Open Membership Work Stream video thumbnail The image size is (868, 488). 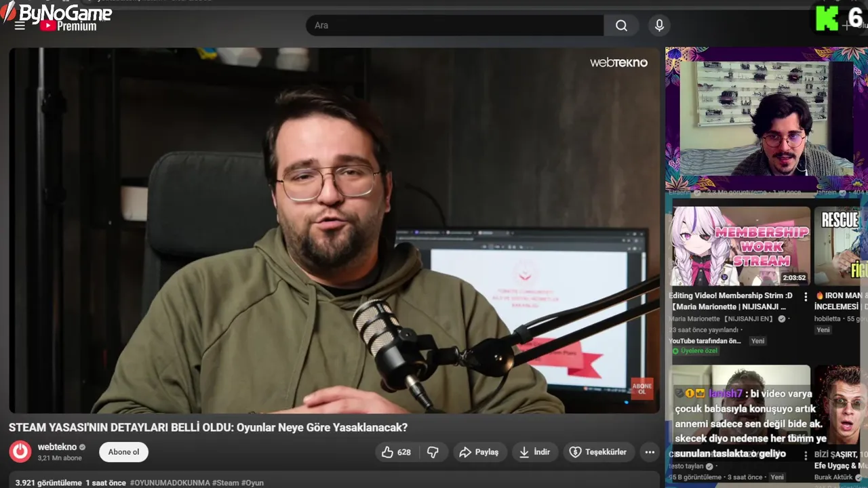tap(740, 247)
